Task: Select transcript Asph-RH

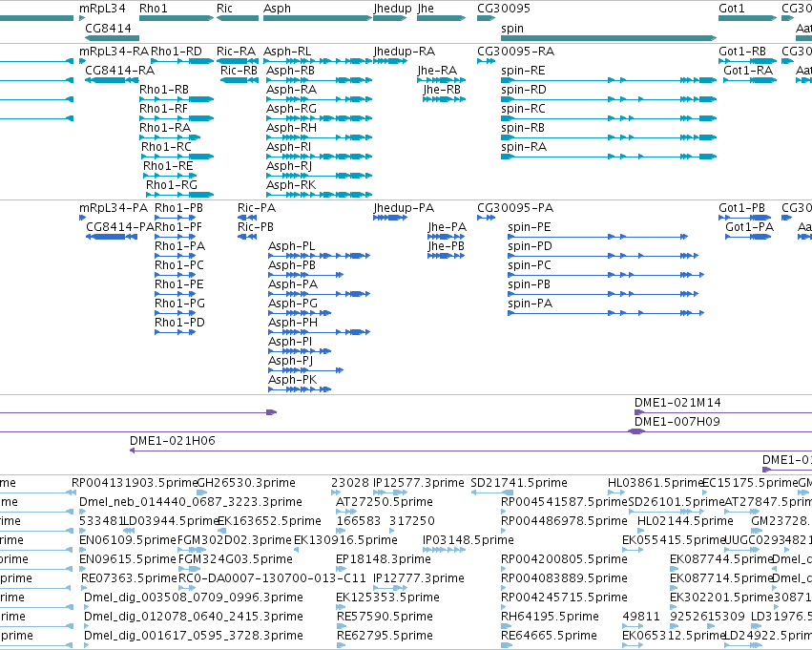Action: click(x=291, y=128)
